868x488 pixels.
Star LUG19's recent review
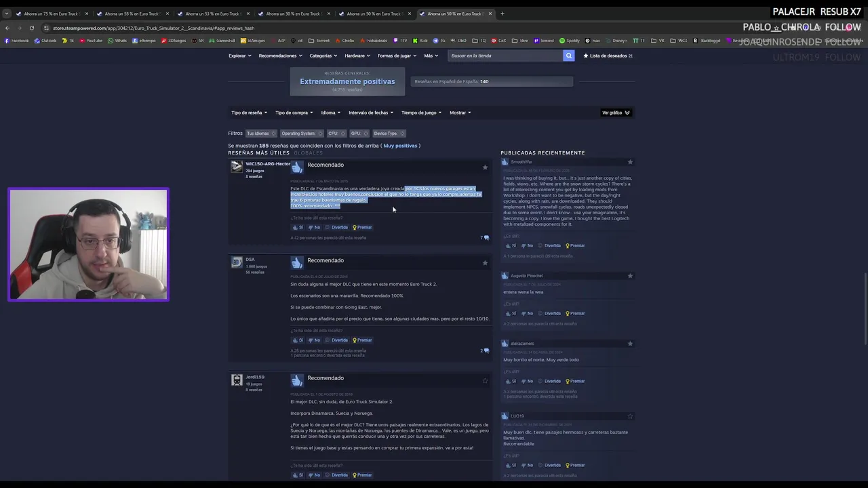pyautogui.click(x=630, y=416)
